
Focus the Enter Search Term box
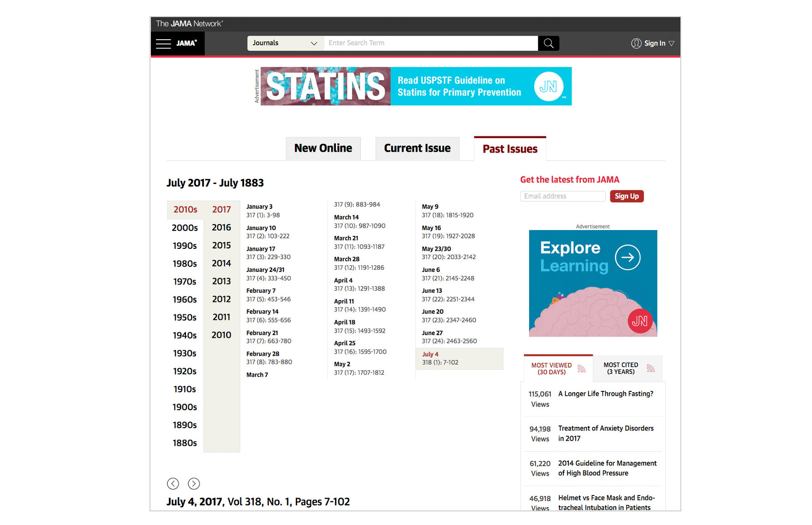(430, 43)
